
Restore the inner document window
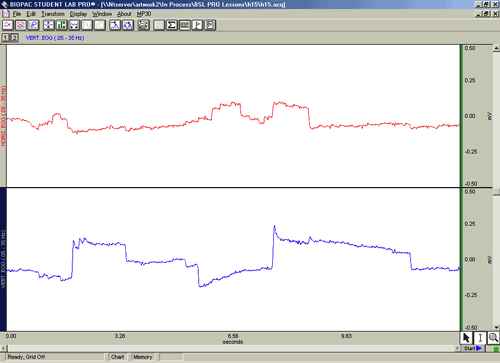pos(487,14)
